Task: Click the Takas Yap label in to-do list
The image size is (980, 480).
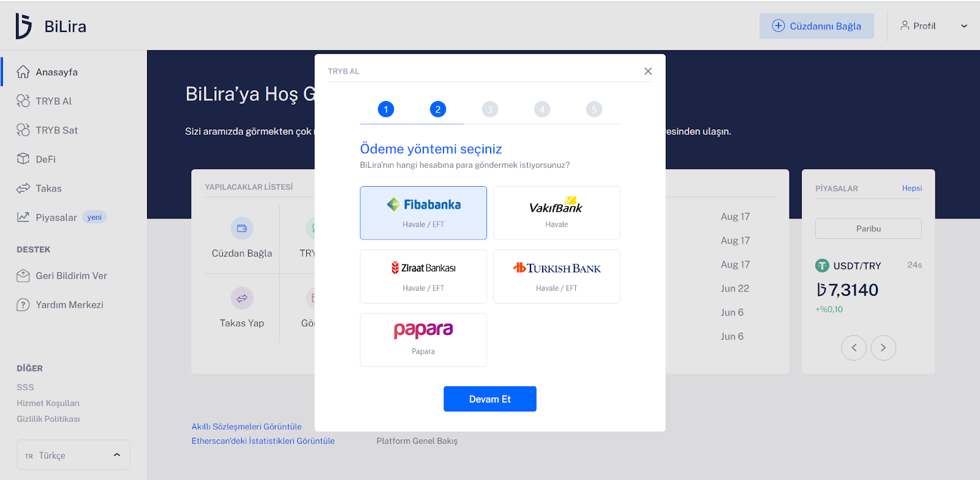Action: 242,323
